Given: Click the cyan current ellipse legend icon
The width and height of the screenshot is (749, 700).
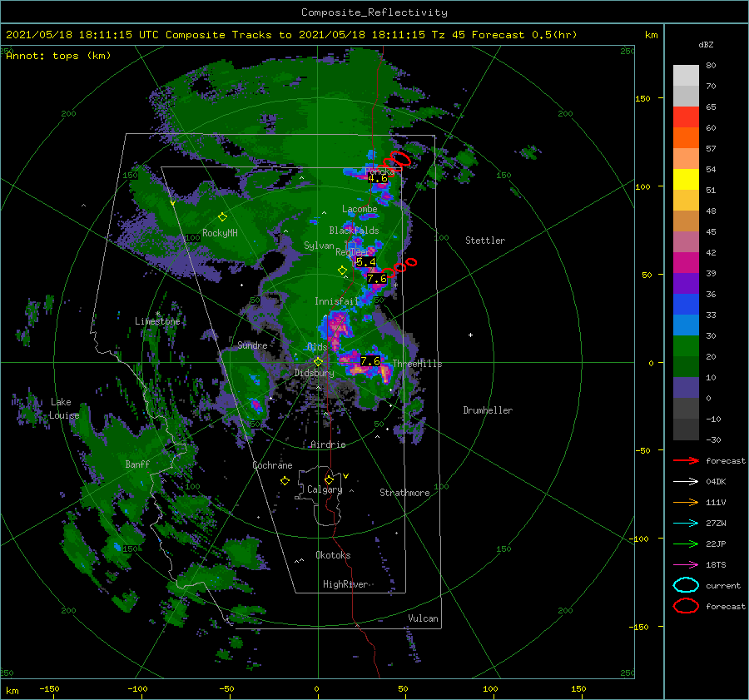Looking at the screenshot, I should [x=686, y=585].
